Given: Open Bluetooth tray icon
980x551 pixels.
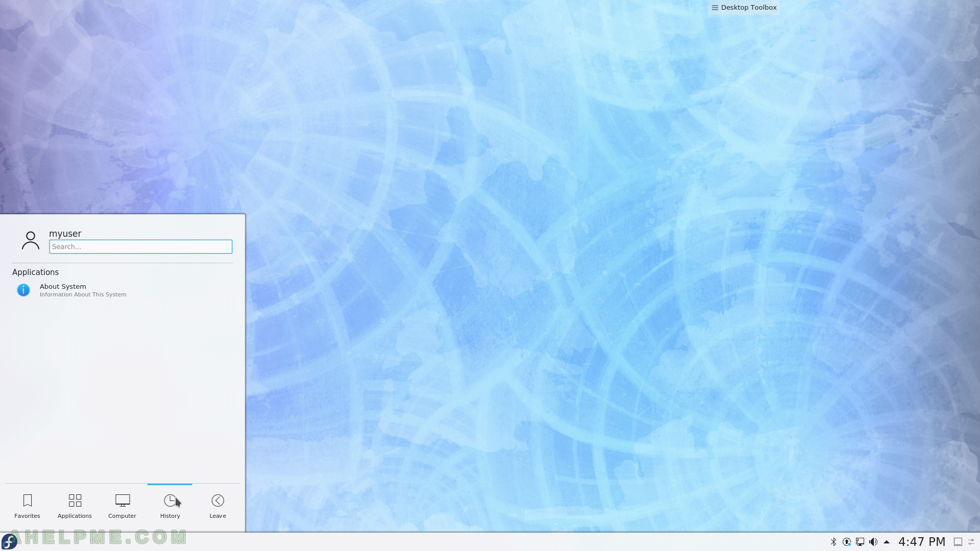Looking at the screenshot, I should (x=834, y=542).
